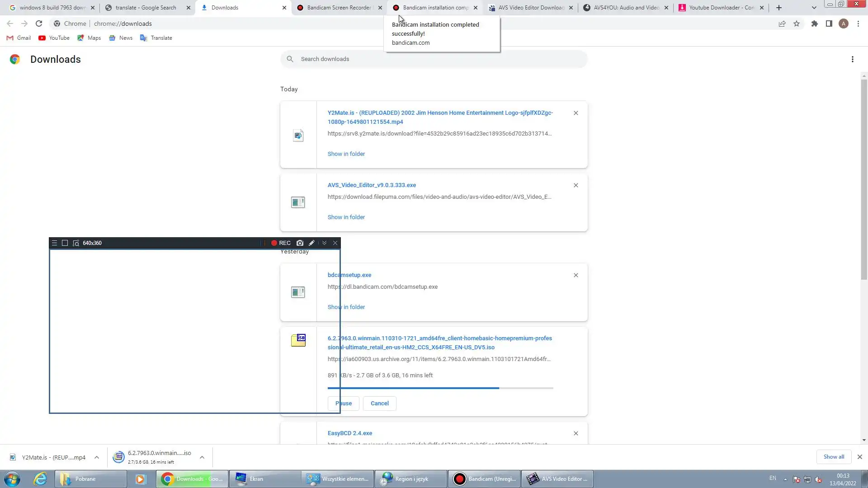Open Bandicam from the Windows taskbar
The image size is (868, 488).
tap(484, 479)
